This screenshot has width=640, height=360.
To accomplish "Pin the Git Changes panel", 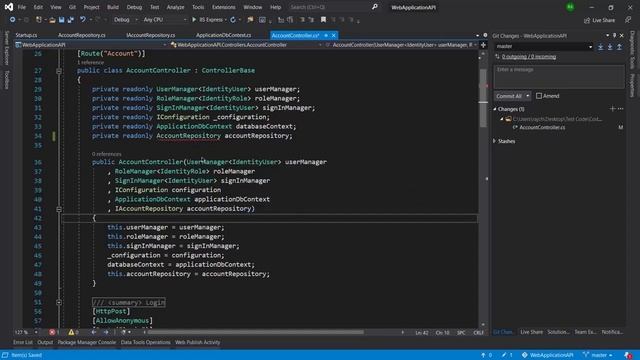I will (614, 36).
